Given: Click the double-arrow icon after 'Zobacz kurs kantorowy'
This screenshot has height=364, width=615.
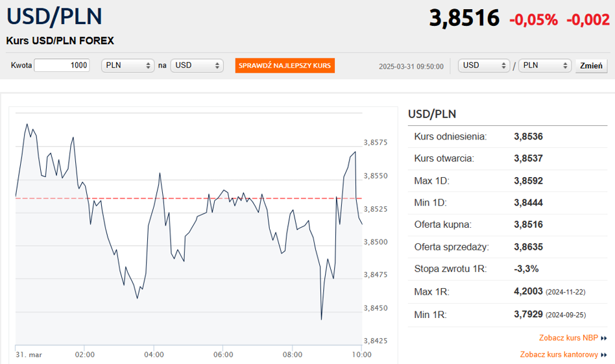Looking at the screenshot, I should [x=603, y=355].
